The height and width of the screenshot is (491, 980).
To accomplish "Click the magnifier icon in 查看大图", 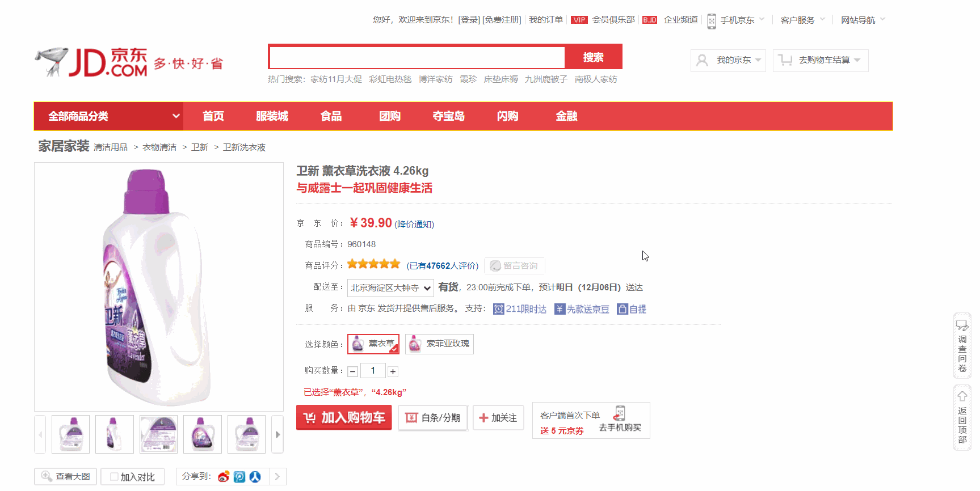I will 47,476.
